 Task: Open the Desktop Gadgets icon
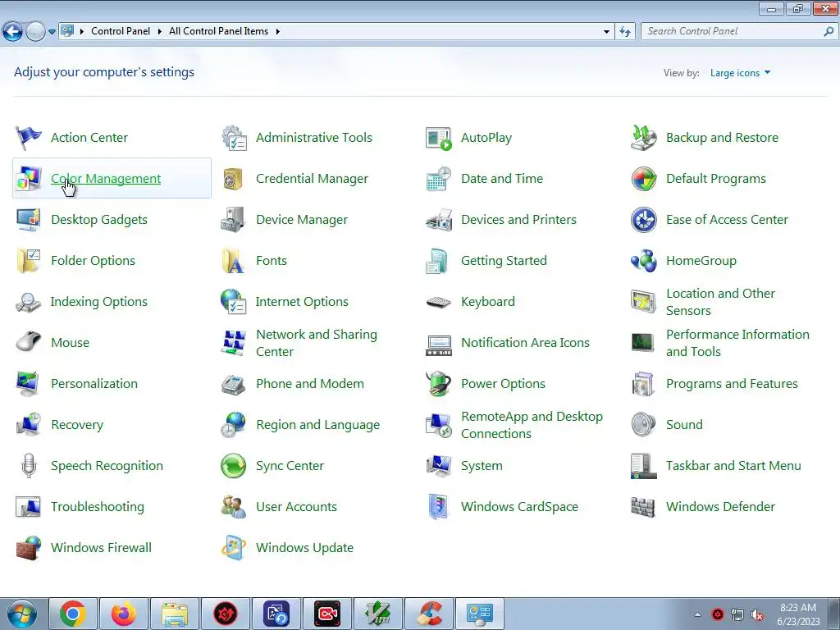pyautogui.click(x=29, y=220)
